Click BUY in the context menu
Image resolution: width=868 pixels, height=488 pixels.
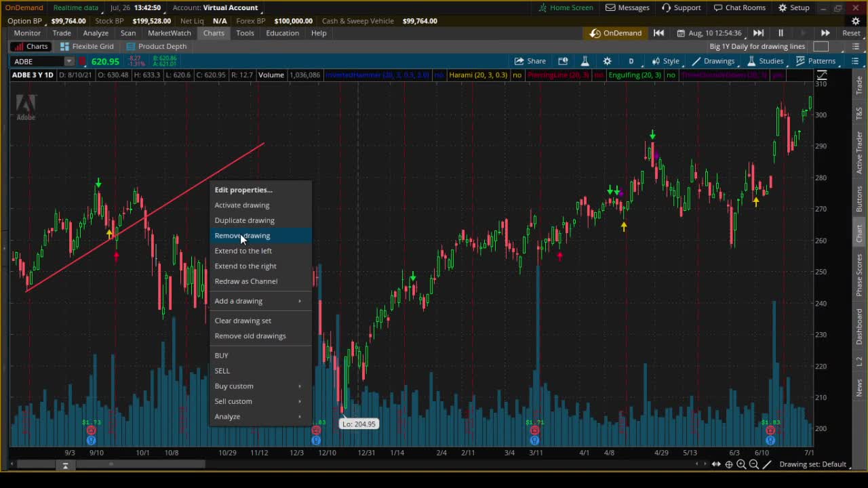[260, 355]
